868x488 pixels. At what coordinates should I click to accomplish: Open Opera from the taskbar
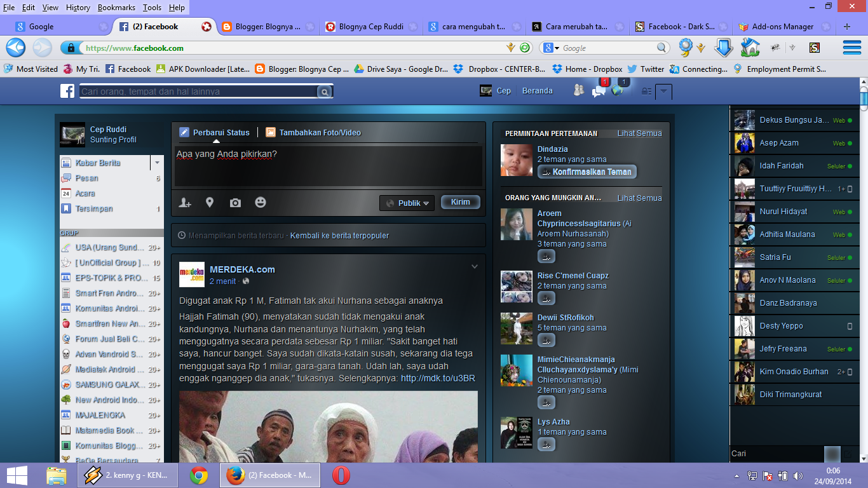(x=341, y=475)
